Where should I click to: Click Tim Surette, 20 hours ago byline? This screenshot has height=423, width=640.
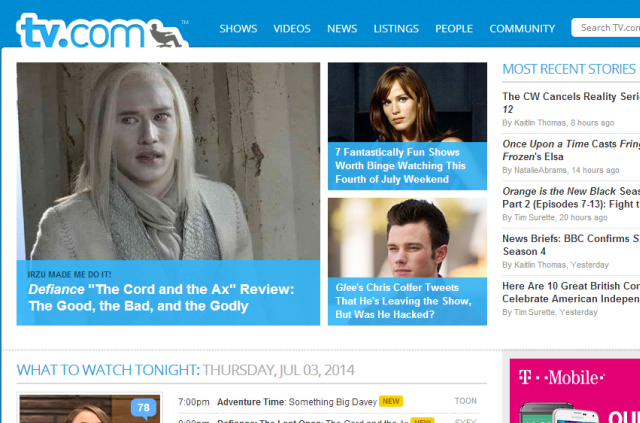555,218
